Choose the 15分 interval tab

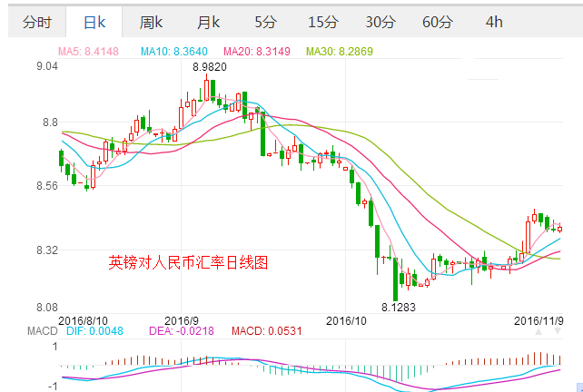322,22
